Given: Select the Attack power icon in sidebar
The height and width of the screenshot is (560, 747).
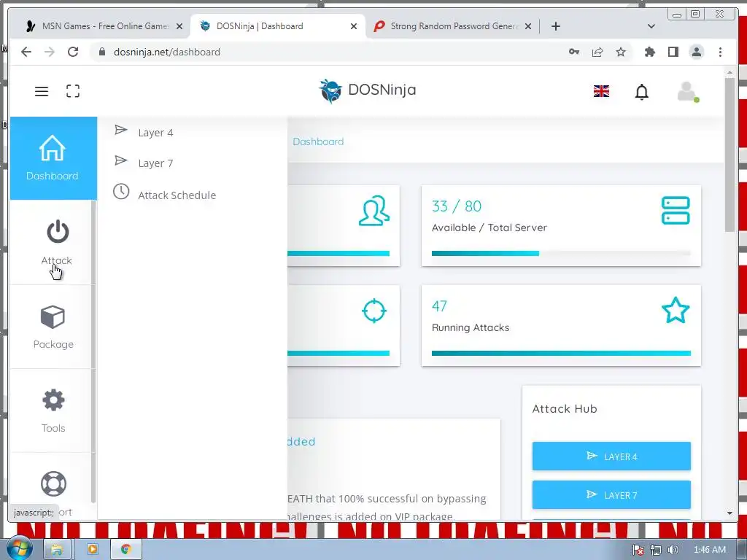Looking at the screenshot, I should [58, 232].
